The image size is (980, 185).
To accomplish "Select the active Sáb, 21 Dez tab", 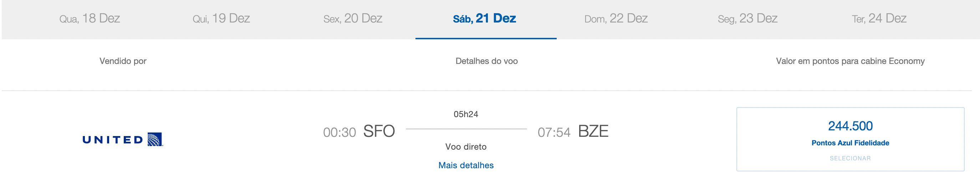I will [x=484, y=19].
